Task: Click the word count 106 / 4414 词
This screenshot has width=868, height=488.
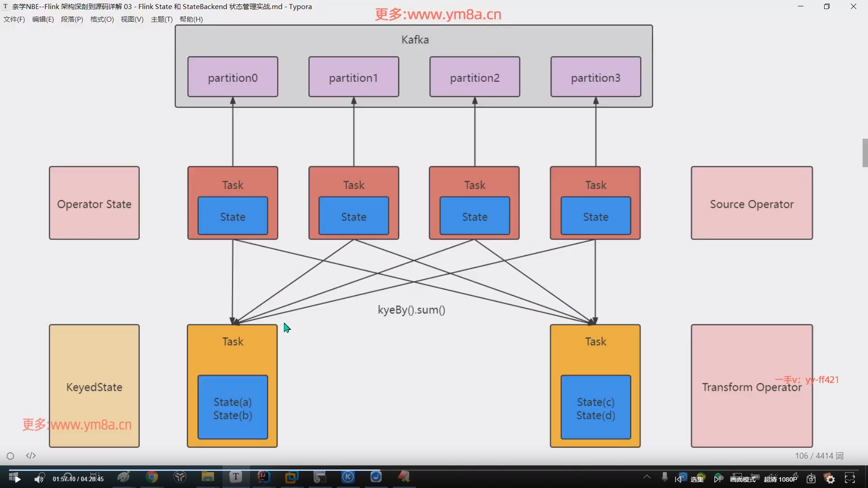Action: pyautogui.click(x=819, y=456)
